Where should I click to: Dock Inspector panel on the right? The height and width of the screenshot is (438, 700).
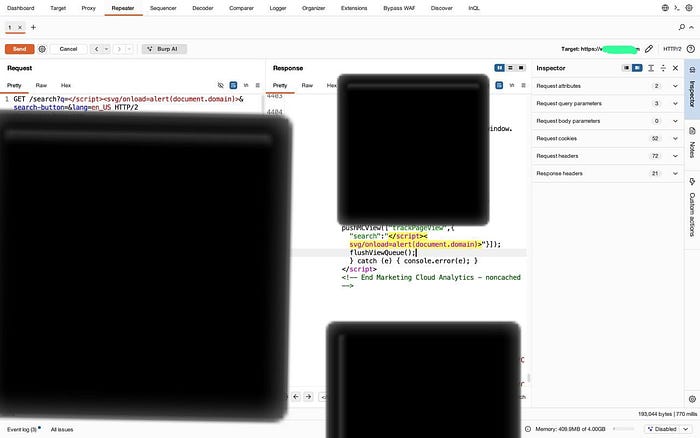tap(637, 68)
